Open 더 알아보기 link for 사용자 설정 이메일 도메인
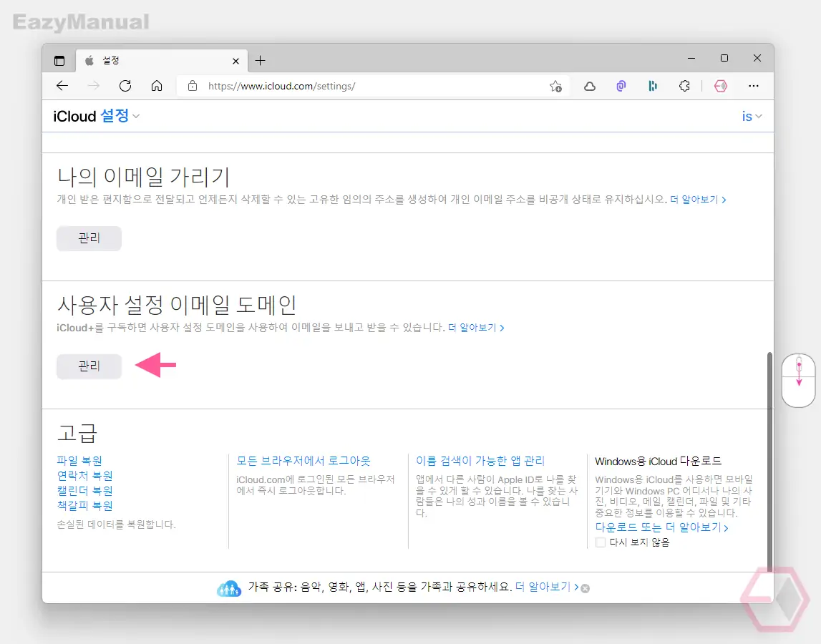This screenshot has width=821, height=644. (x=476, y=328)
